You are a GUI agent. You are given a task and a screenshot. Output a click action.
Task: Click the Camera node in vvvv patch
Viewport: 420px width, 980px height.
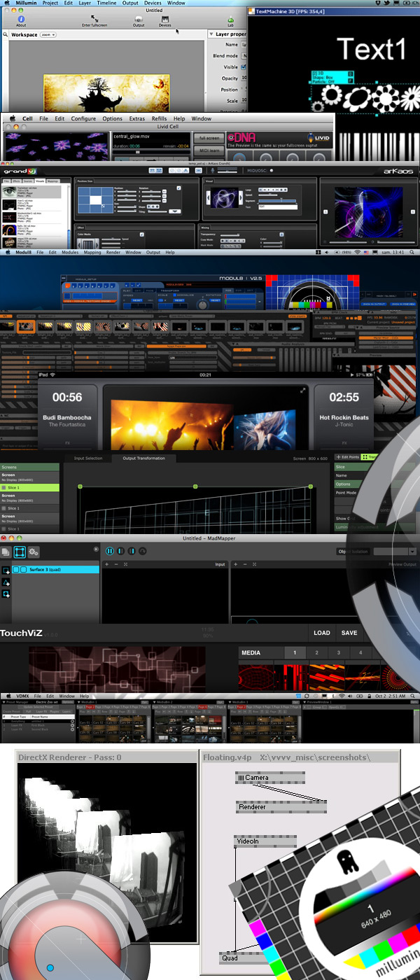point(269,778)
